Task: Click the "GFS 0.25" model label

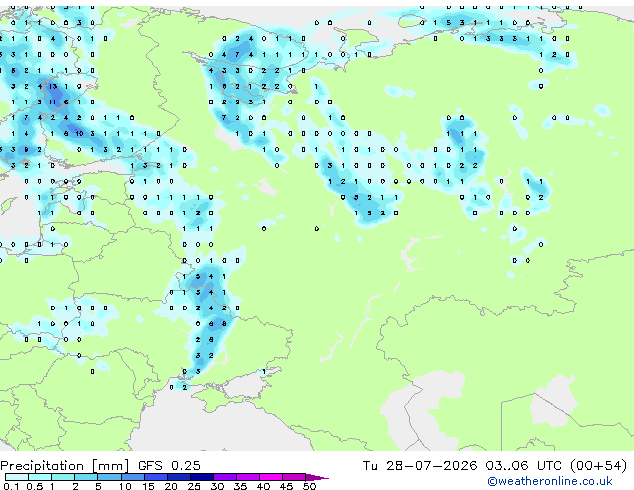Action: (169, 466)
